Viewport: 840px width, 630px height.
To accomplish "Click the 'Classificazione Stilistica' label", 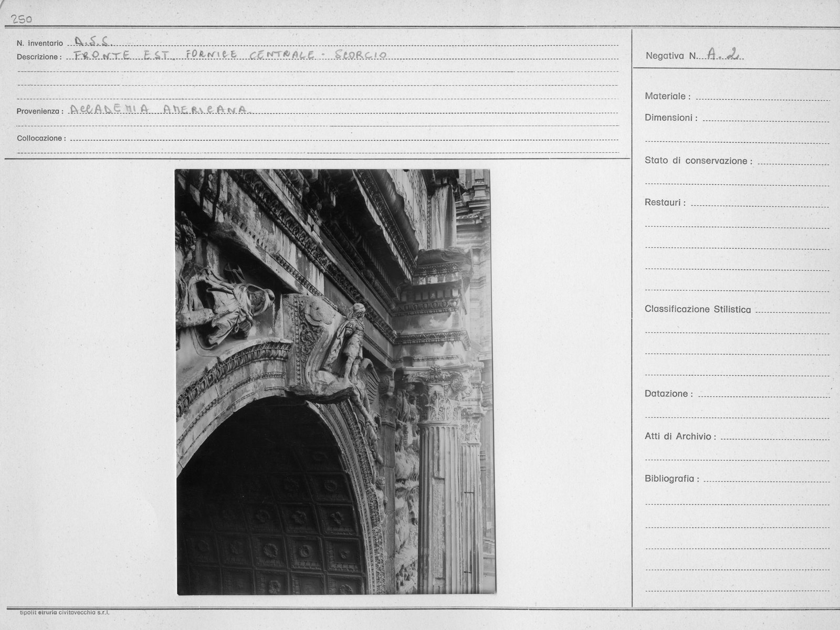I will click(x=698, y=310).
